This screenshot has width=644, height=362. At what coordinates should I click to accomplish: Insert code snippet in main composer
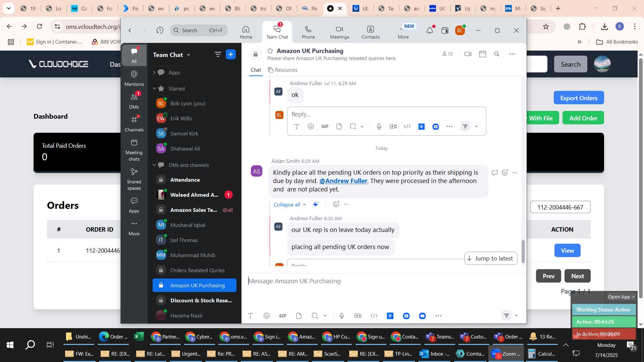(x=374, y=316)
